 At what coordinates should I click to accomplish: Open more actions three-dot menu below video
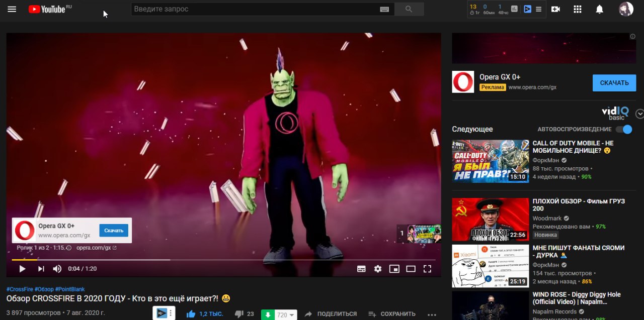(431, 314)
